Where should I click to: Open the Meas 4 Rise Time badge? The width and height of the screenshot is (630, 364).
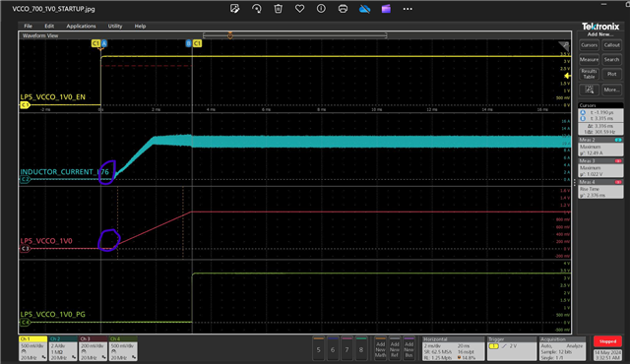coord(600,189)
